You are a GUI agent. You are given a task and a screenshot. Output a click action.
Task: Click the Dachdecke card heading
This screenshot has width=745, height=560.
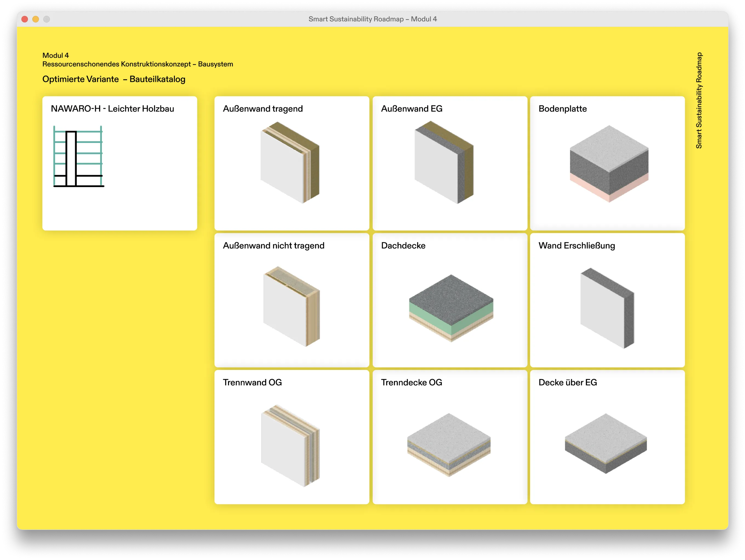(x=403, y=246)
